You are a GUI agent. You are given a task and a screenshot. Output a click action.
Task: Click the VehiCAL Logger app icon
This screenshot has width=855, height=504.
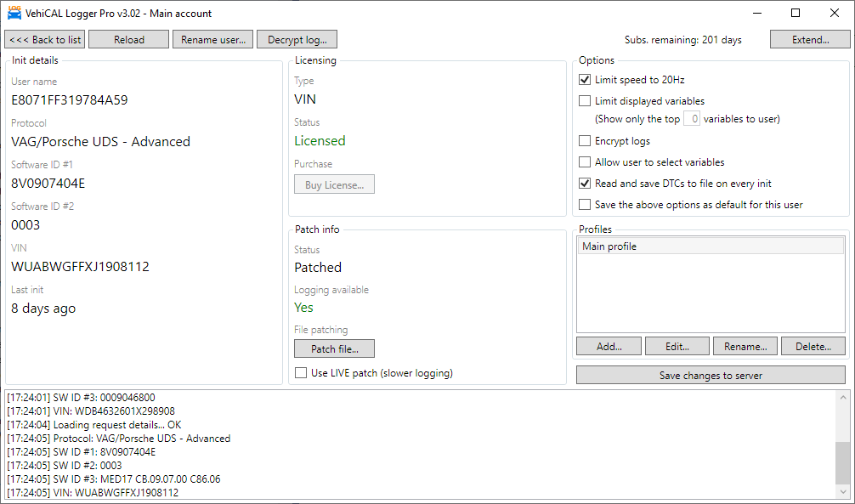point(14,13)
